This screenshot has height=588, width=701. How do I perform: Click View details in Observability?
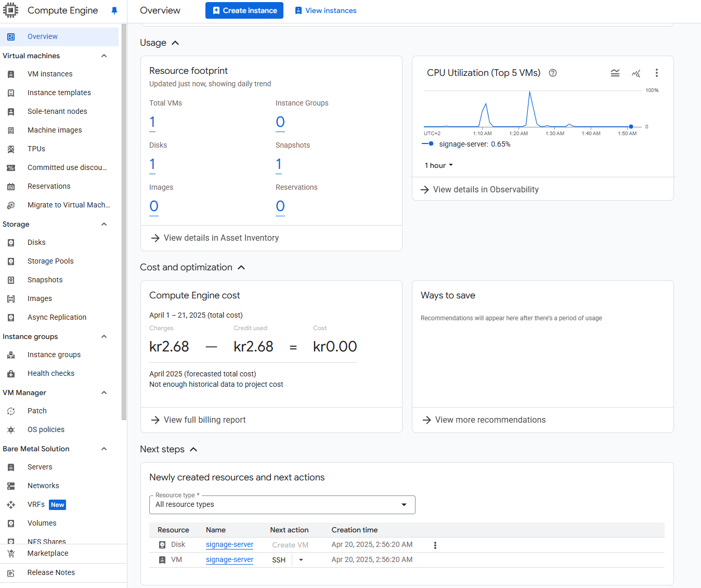(479, 190)
